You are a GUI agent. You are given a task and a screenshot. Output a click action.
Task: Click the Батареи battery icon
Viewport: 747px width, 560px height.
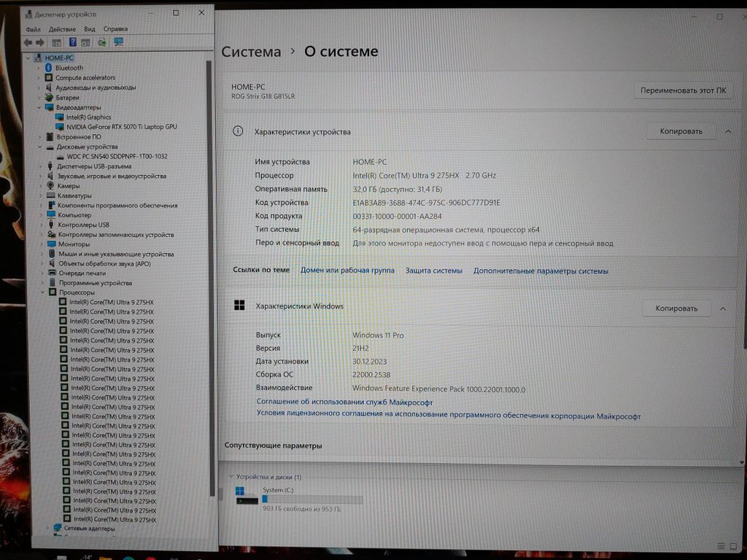coord(49,97)
